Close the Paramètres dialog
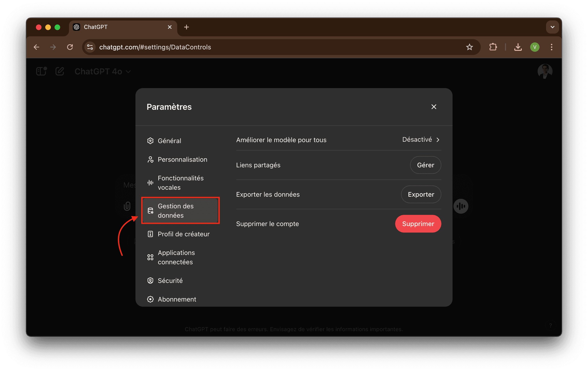This screenshot has width=588, height=371. [434, 107]
